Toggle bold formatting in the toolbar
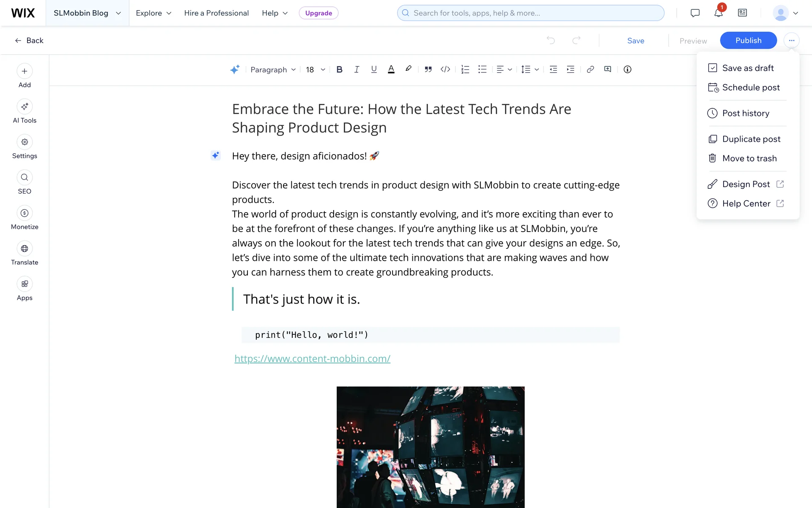This screenshot has height=508, width=812. [x=339, y=69]
